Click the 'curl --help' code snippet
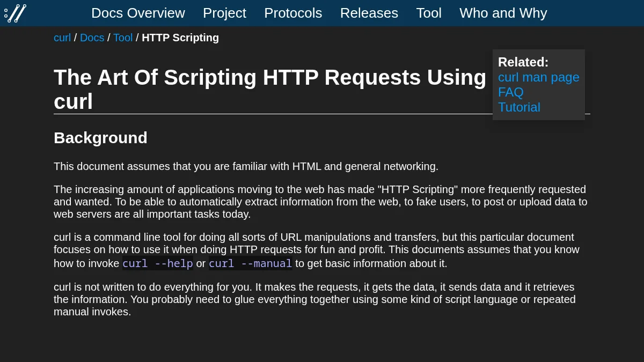Viewport: 644px width, 362px height. (x=157, y=263)
